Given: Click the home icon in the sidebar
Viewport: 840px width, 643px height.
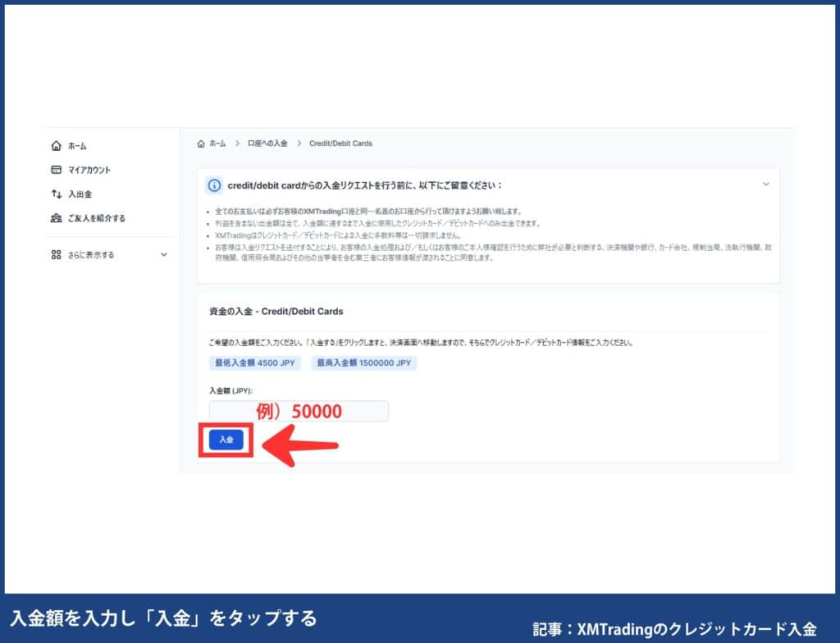Looking at the screenshot, I should [x=57, y=145].
